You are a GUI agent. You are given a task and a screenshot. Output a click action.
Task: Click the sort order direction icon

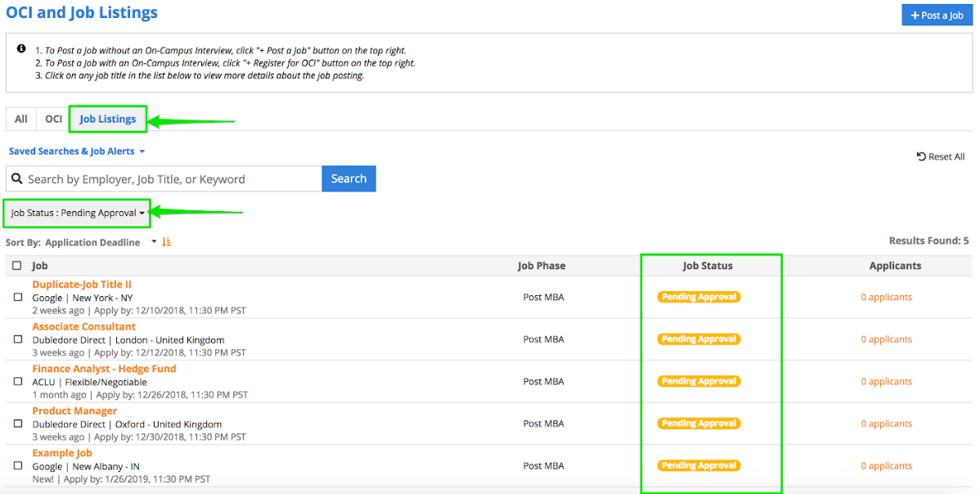tap(167, 242)
